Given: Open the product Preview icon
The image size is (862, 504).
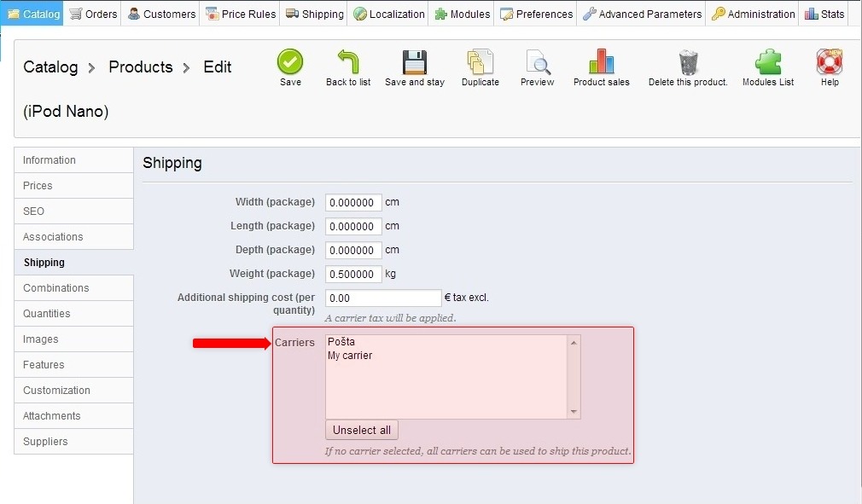Looking at the screenshot, I should pyautogui.click(x=538, y=62).
